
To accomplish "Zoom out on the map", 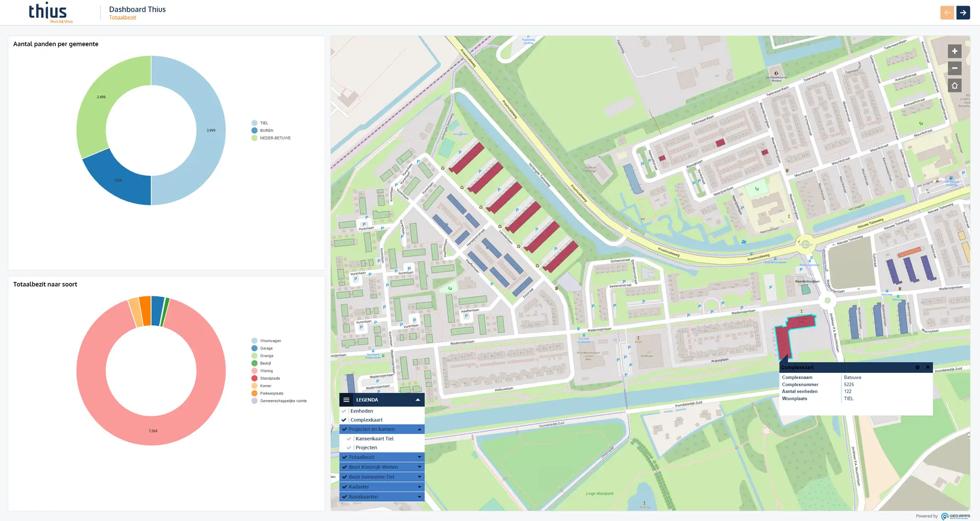I will coord(954,68).
